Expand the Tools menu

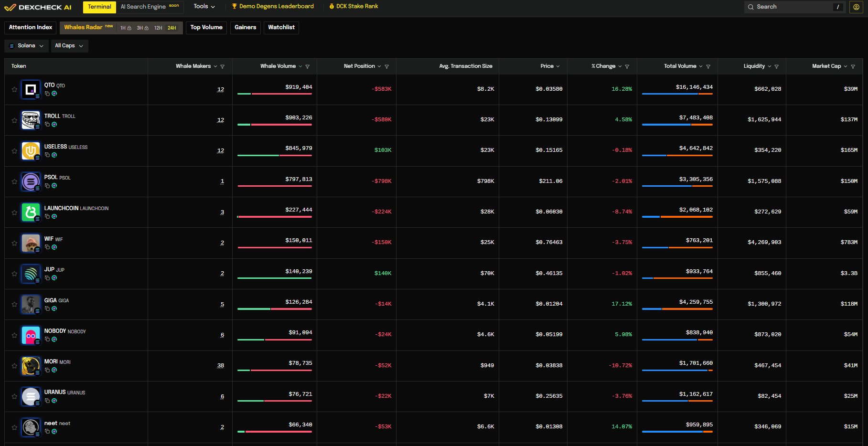click(204, 7)
